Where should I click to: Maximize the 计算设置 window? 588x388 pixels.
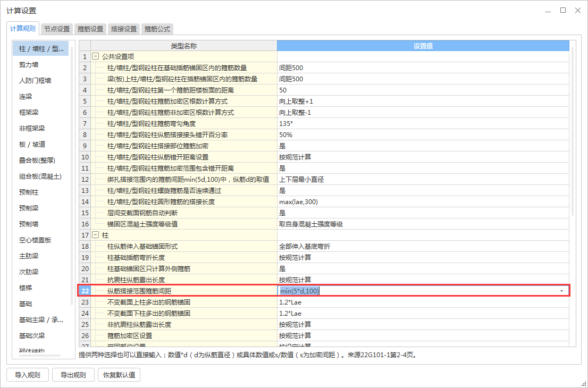coord(563,11)
